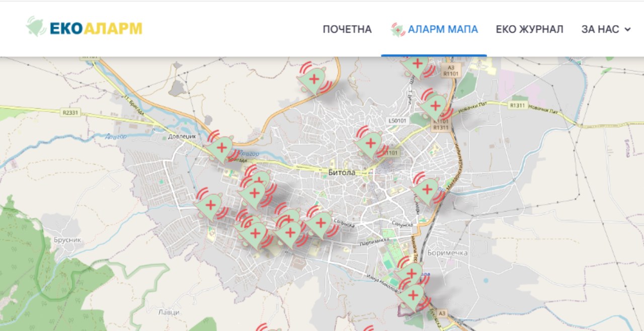The image size is (644, 331).
Task: Open the ПОЧЕТНА home page
Action: point(347,29)
